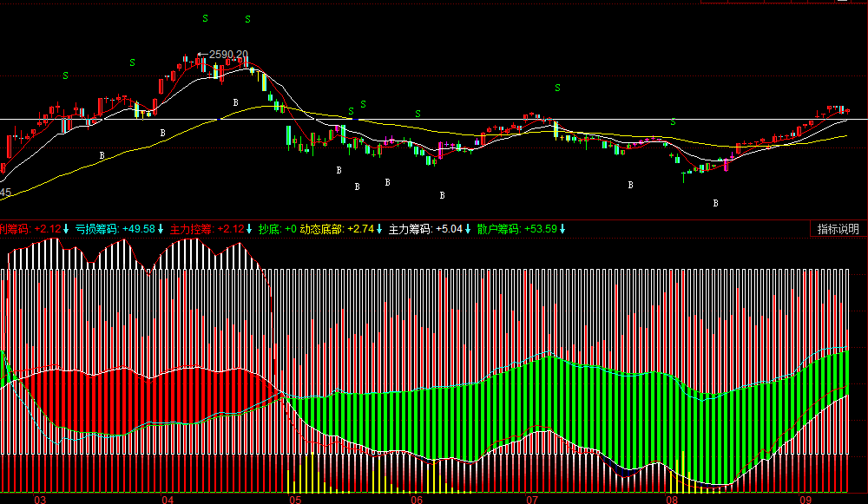The width and height of the screenshot is (868, 504).
Task: Click the 2590.20 peak price label
Action: pyautogui.click(x=228, y=55)
